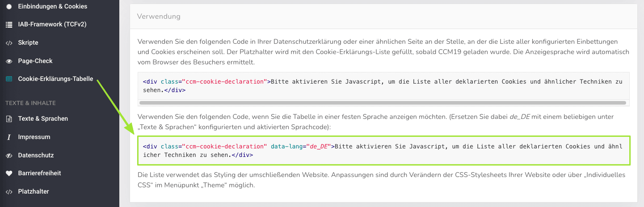This screenshot has width=644, height=207.
Task: Click the heart icon next to Barrierefreiheit
Action: [9, 173]
